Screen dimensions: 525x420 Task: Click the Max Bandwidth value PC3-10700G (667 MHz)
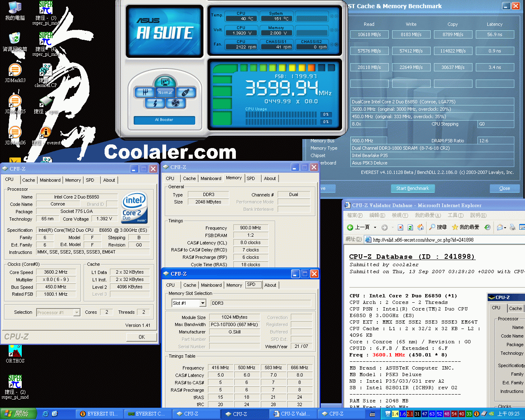pyautogui.click(x=235, y=324)
